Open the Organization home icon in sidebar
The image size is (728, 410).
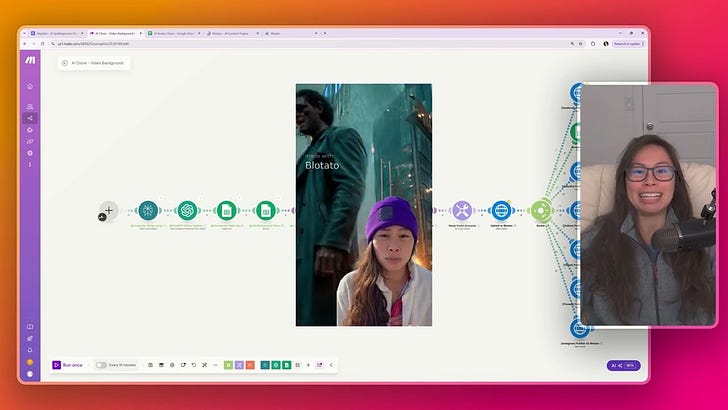click(30, 86)
